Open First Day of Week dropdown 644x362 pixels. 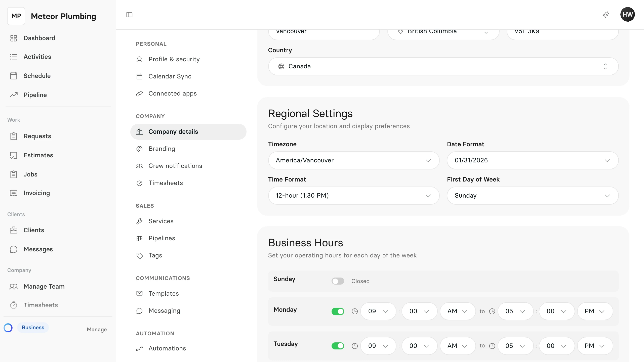[x=533, y=196]
